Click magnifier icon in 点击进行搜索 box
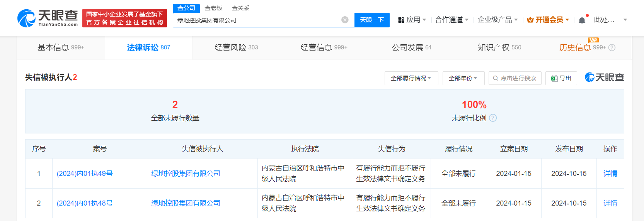The height and width of the screenshot is (221, 644). click(x=496, y=78)
